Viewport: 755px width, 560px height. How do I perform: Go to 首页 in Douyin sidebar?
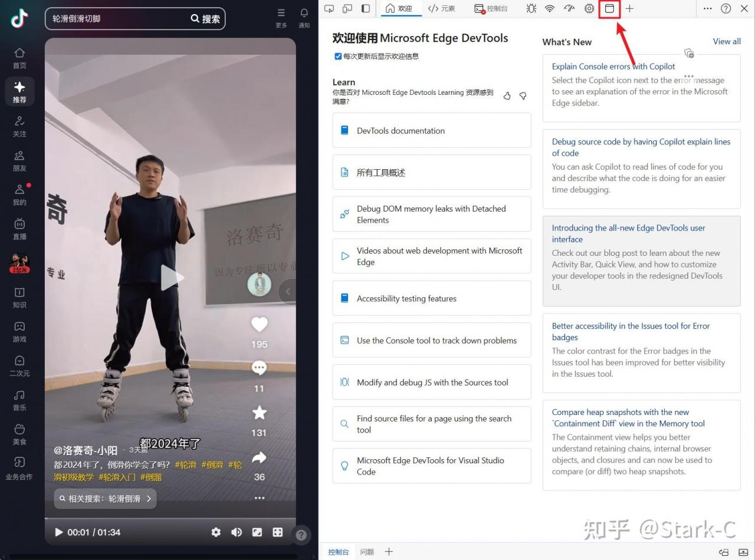19,58
